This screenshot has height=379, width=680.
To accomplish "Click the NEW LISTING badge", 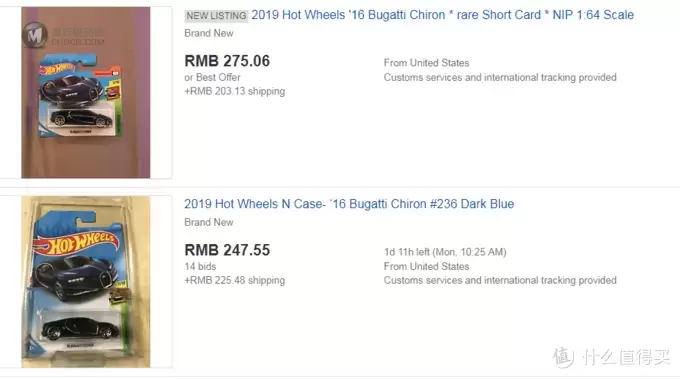I will 216,16.
